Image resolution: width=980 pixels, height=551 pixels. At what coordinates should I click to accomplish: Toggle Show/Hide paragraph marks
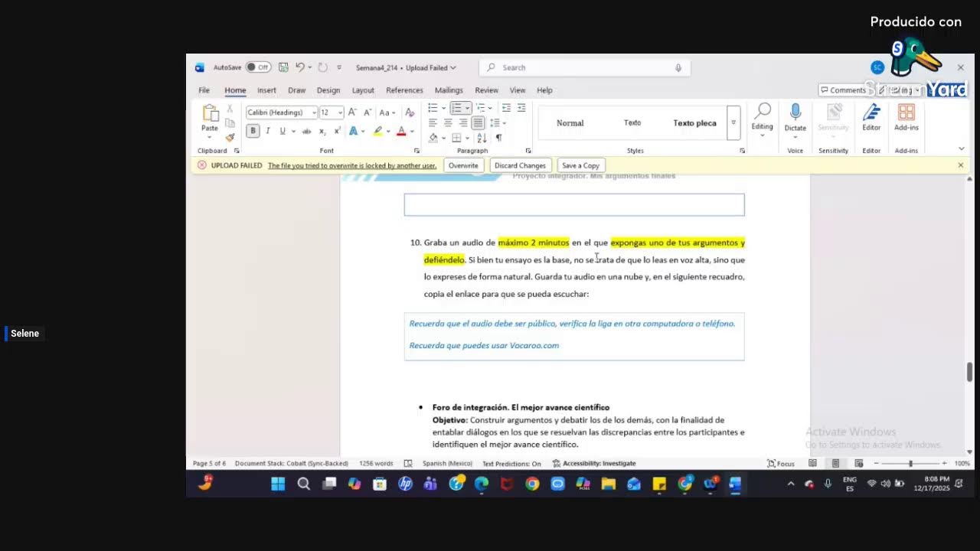pyautogui.click(x=498, y=138)
